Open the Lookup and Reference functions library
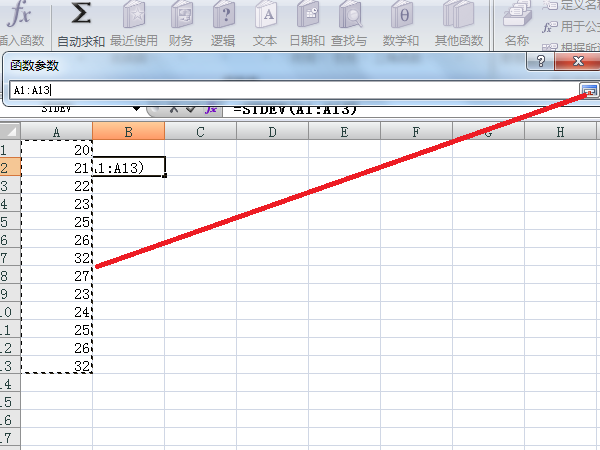The height and width of the screenshot is (450, 600). [349, 16]
